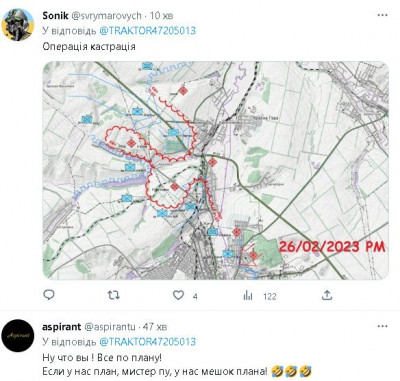Open the 47 хв timestamp on aspirant's tweet
Image resolution: width=400 pixels, height=381 pixels.
pos(155,327)
